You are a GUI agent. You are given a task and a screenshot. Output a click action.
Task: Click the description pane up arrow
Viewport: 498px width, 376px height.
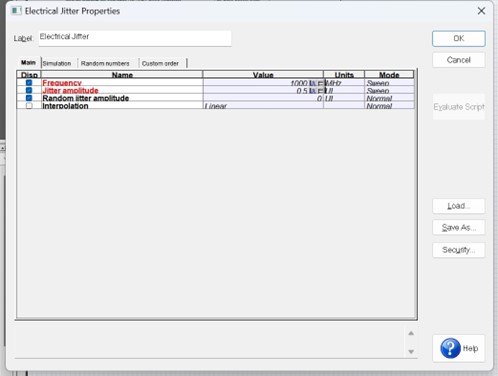(x=411, y=333)
